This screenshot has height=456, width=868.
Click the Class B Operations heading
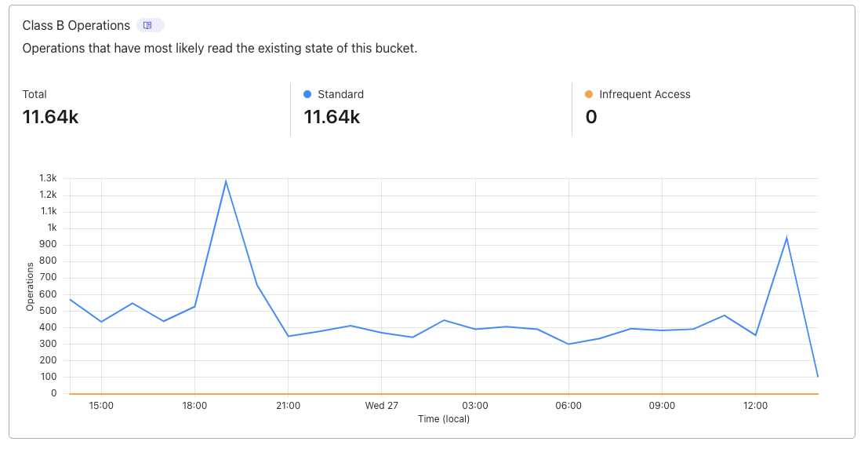coord(76,25)
